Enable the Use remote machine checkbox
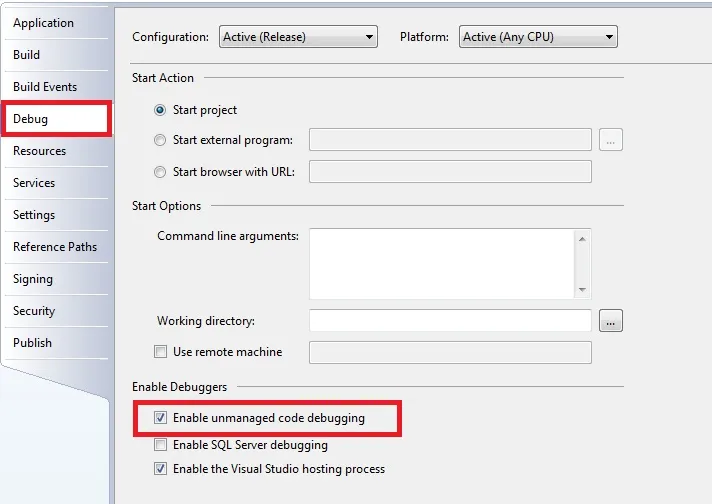712x504 pixels. click(161, 352)
